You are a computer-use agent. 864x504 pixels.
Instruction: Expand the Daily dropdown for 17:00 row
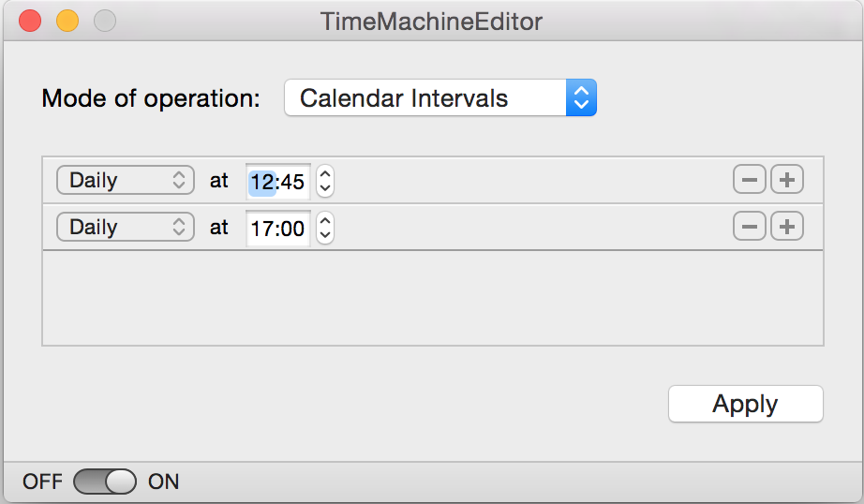coord(126,227)
